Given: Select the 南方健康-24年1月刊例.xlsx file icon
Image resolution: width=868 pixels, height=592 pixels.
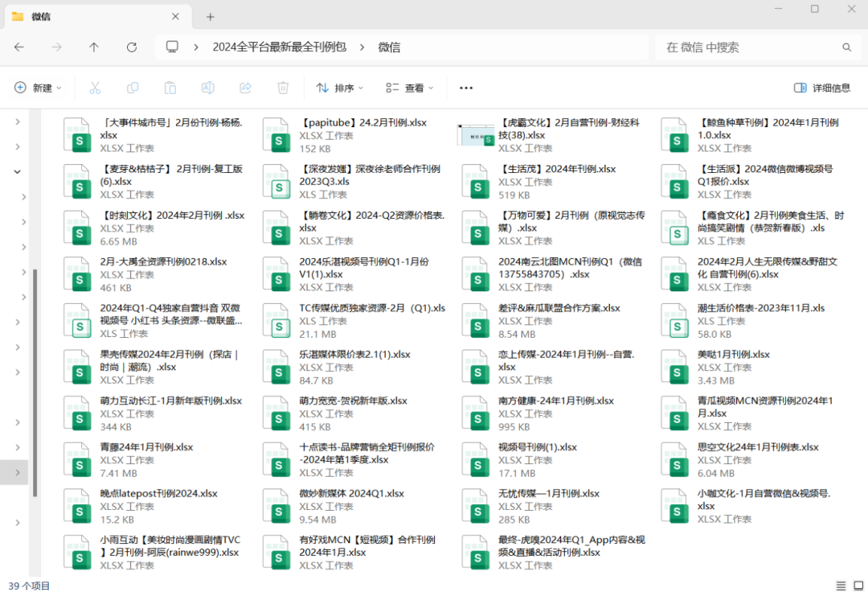Looking at the screenshot, I should click(476, 413).
